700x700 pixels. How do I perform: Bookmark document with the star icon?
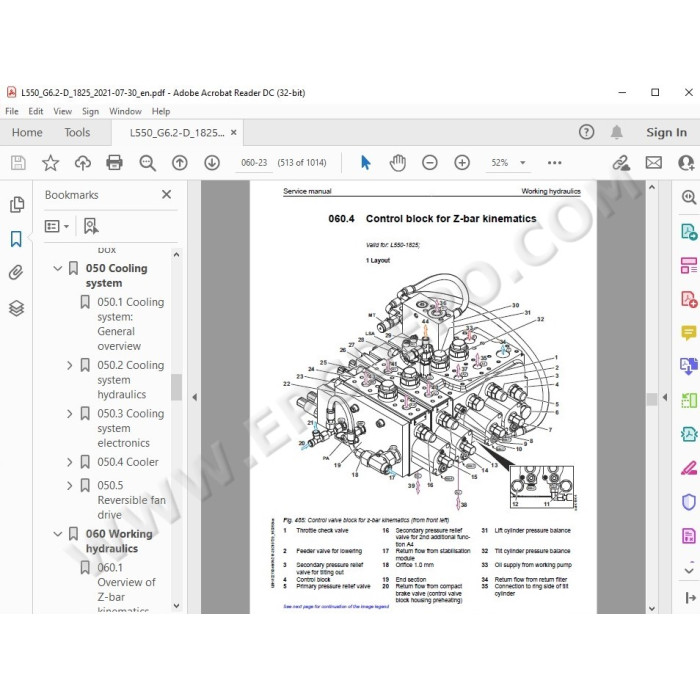(x=50, y=162)
